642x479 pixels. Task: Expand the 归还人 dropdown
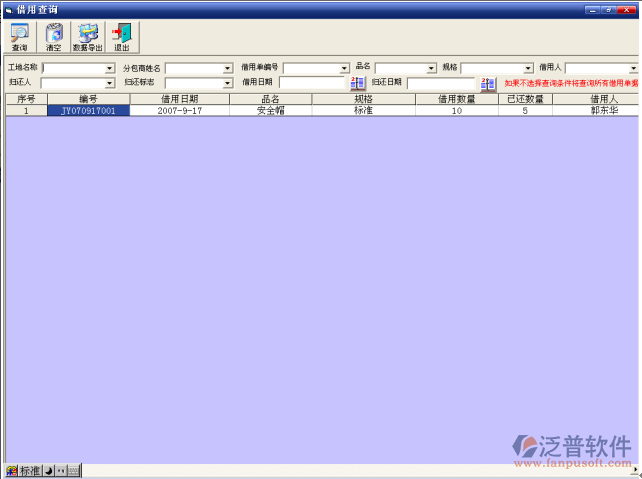point(109,84)
